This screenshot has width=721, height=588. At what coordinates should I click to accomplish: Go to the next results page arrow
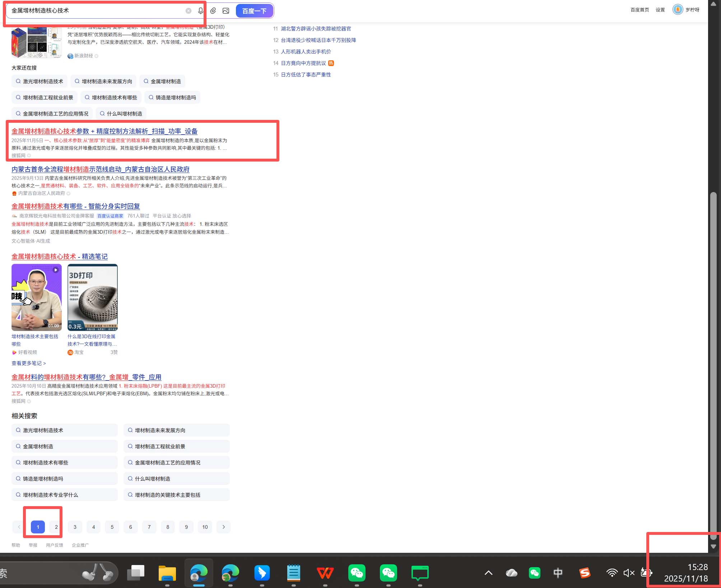tap(224, 527)
